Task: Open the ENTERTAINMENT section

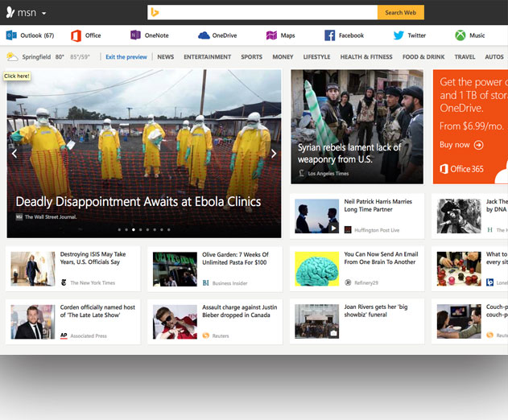Action: click(208, 56)
